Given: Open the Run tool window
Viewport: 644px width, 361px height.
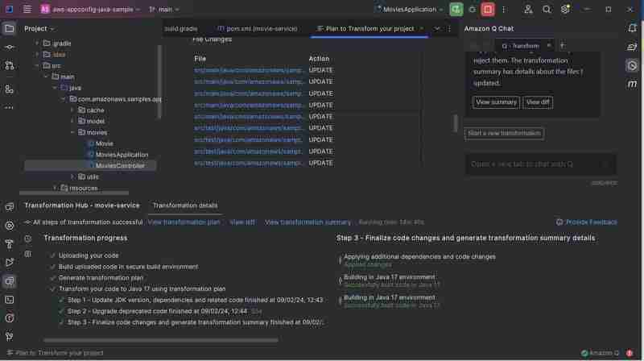Looking at the screenshot, I should (10, 263).
